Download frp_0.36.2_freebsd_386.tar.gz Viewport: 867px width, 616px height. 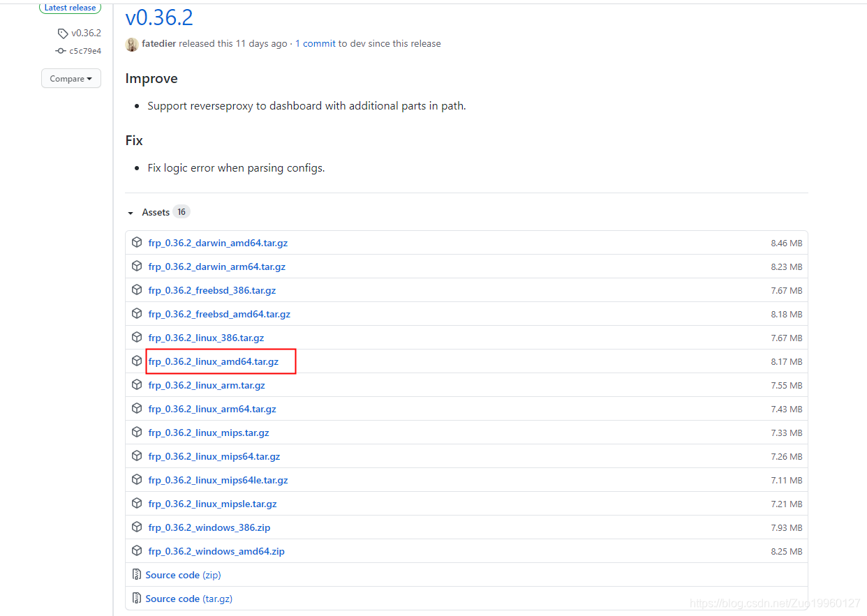coord(212,290)
